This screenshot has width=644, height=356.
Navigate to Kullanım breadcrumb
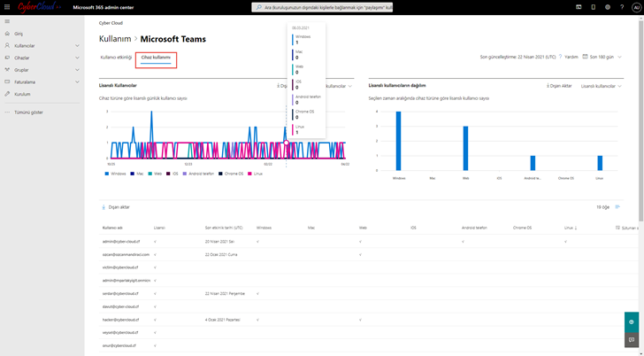(115, 39)
